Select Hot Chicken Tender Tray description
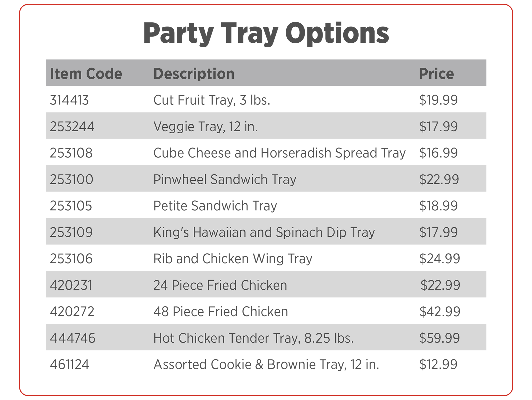 253,338
